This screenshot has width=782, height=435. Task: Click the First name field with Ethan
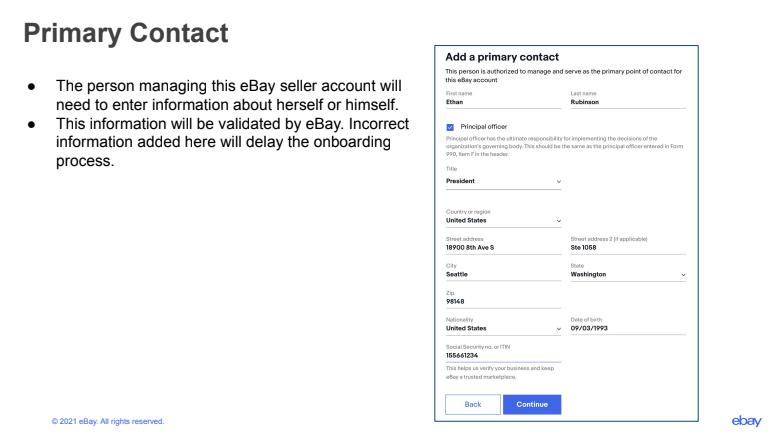pyautogui.click(x=503, y=102)
